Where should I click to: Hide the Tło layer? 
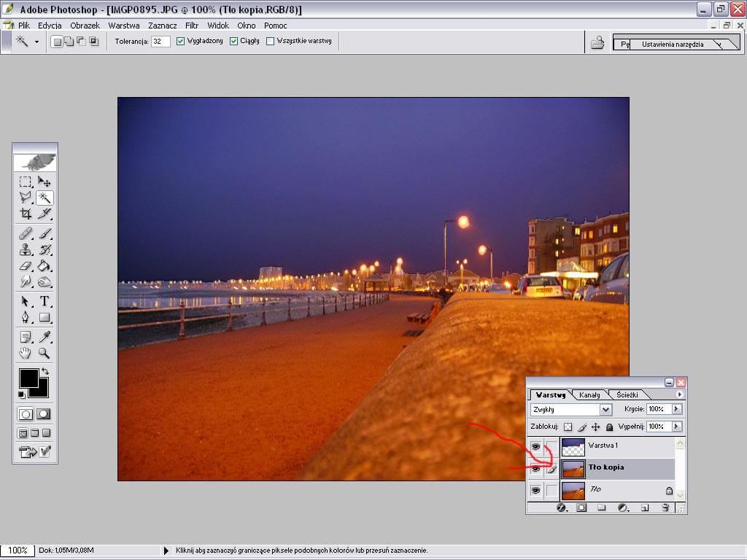pyautogui.click(x=536, y=490)
